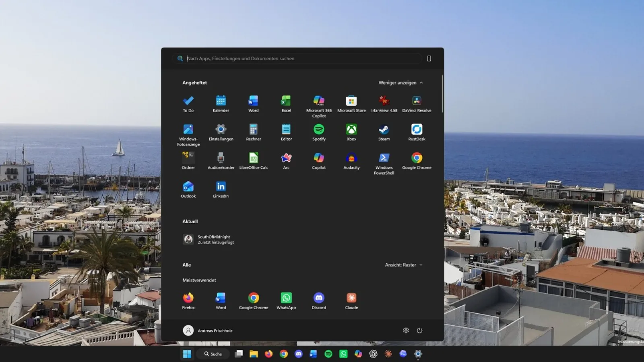Image resolution: width=644 pixels, height=362 pixels.
Task: Switch to Firefox on the taskbar
Action: coord(268,354)
